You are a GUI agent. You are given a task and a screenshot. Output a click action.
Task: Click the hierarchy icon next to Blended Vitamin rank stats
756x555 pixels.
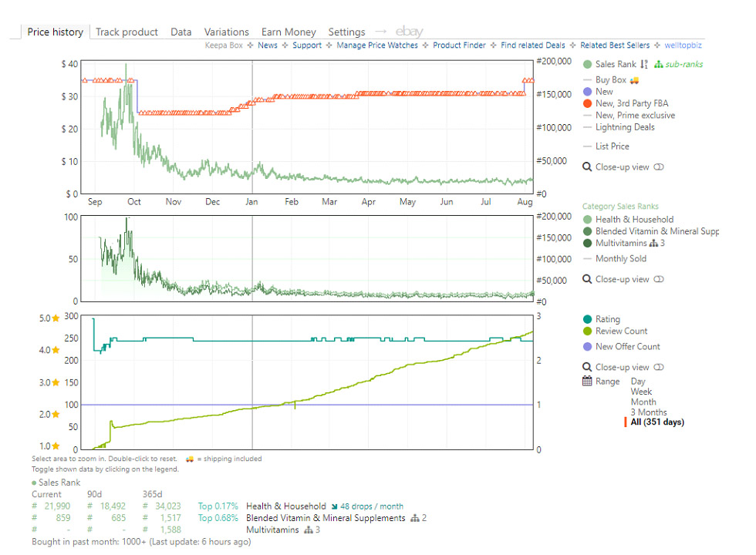414,518
